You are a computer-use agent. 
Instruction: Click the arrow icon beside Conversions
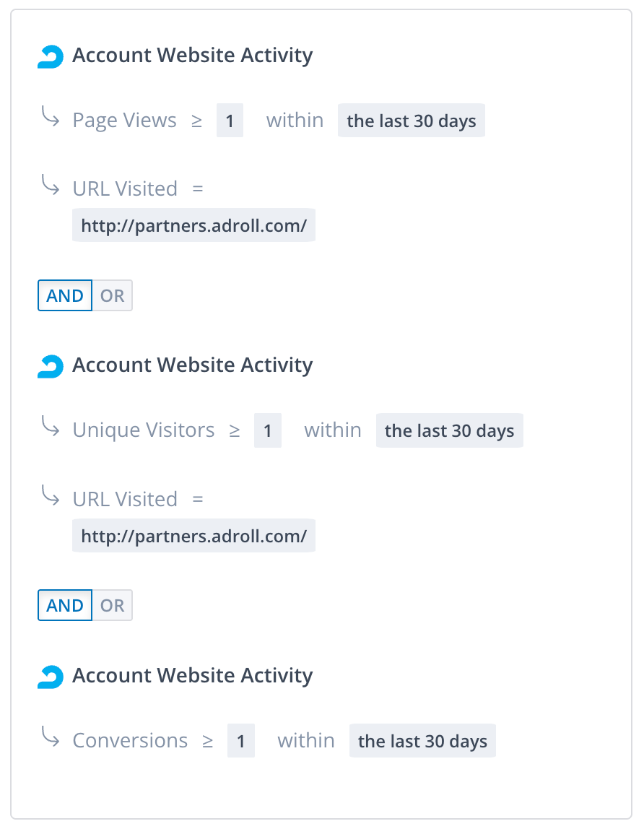51,737
